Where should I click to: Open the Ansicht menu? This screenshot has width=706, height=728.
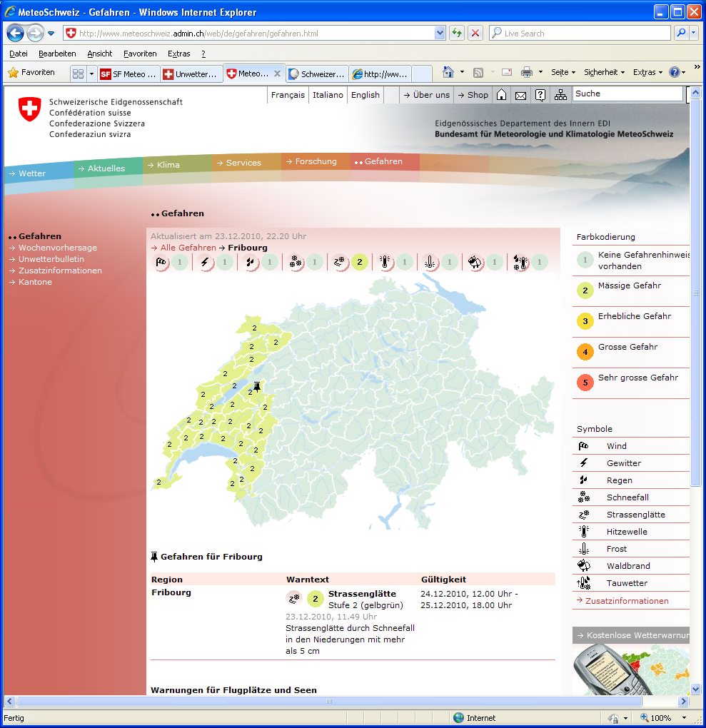pos(100,54)
